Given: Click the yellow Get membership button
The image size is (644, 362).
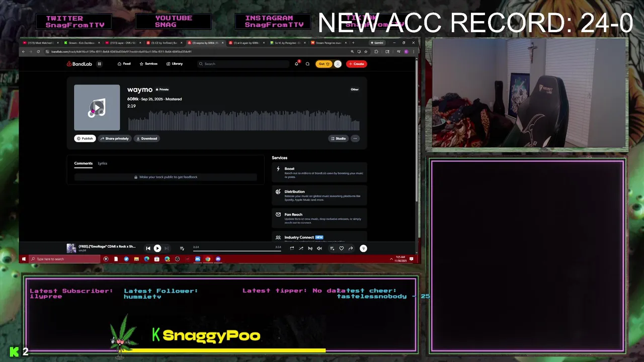Looking at the screenshot, I should coord(324,64).
